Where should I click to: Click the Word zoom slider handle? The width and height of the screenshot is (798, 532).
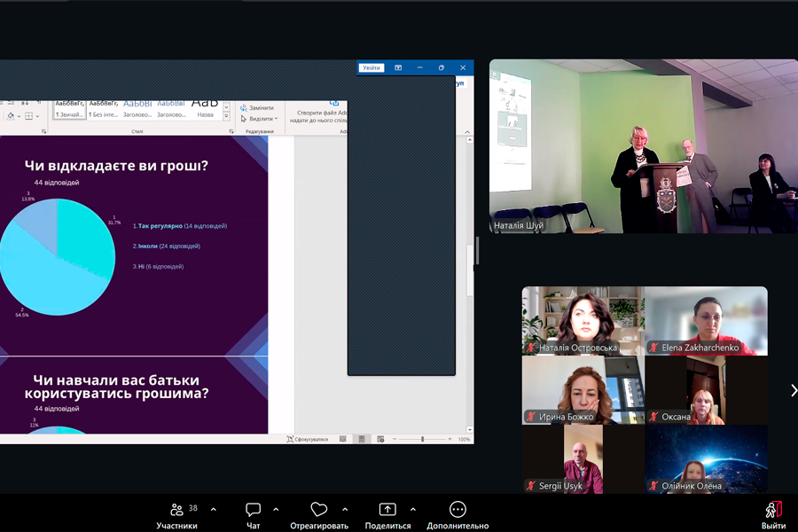[422, 439]
